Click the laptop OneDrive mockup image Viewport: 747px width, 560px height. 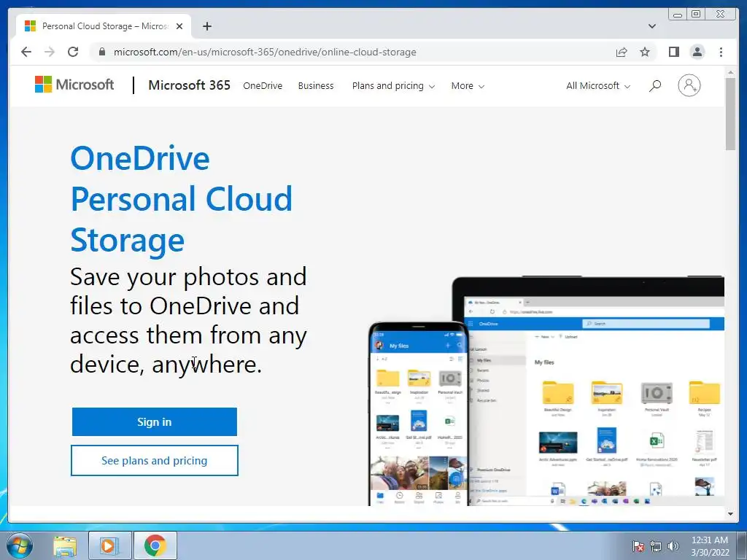click(595, 391)
